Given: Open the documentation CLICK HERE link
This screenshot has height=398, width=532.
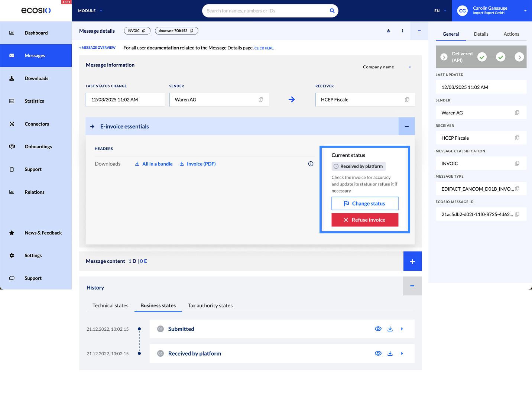Looking at the screenshot, I should [x=264, y=48].
